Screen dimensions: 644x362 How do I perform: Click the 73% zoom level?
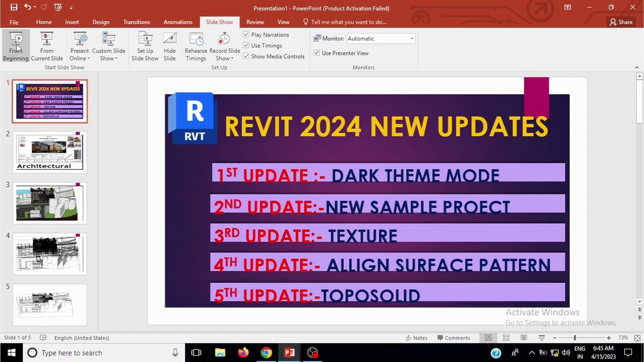(x=623, y=338)
